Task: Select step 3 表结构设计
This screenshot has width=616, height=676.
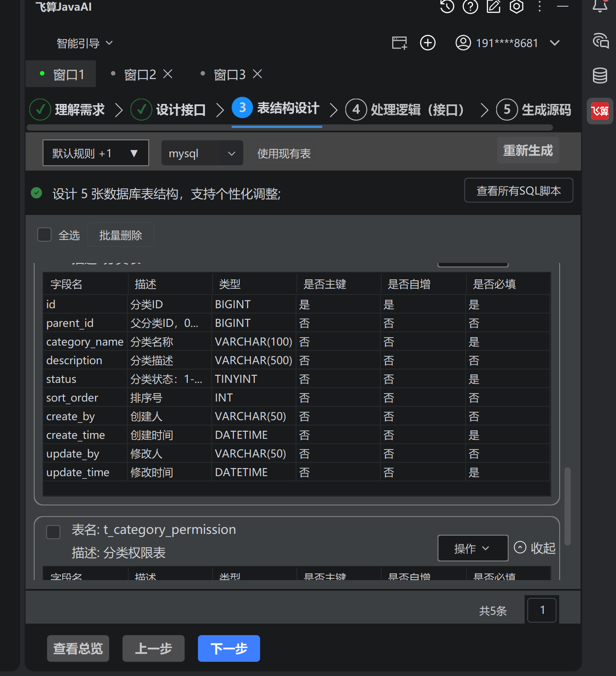Action: 276,108
